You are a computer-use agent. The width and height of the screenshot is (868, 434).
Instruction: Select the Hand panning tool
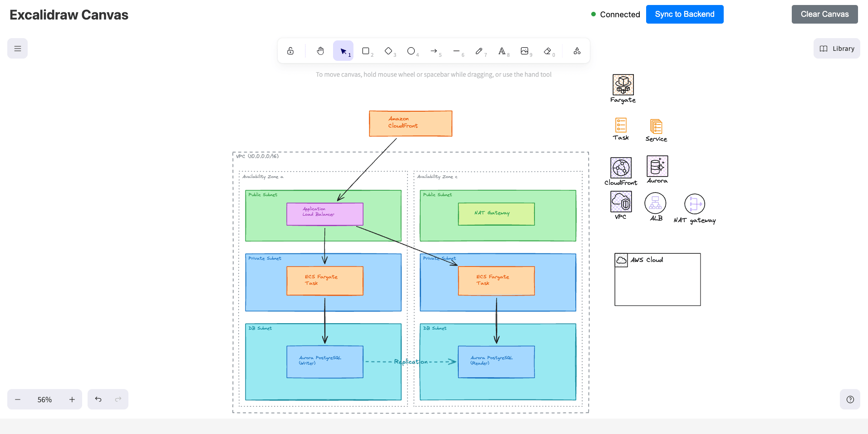[320, 51]
